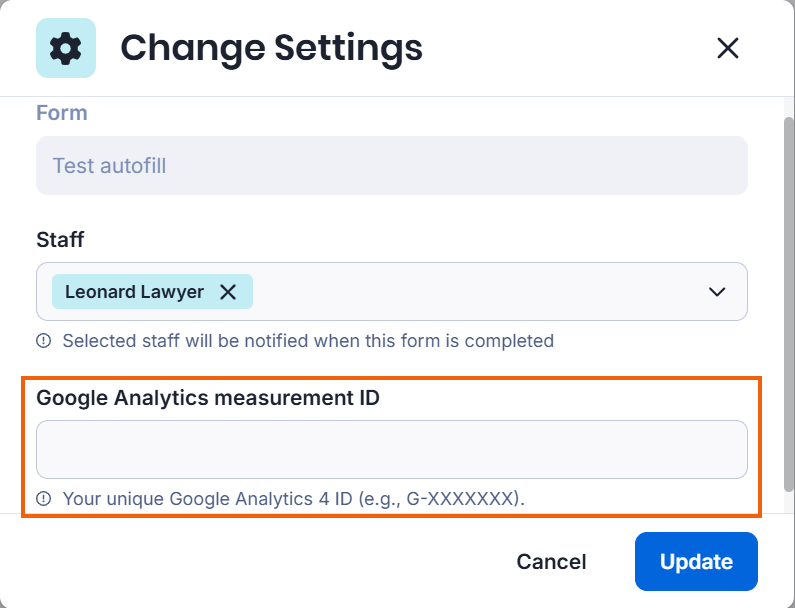This screenshot has height=608, width=795.
Task: Select the Leonard Lawyer chip
Action: [134, 292]
